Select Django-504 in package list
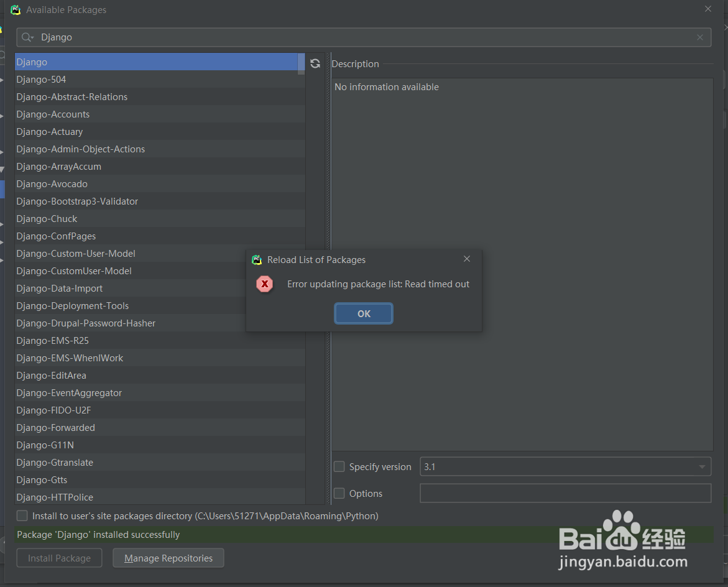 160,80
